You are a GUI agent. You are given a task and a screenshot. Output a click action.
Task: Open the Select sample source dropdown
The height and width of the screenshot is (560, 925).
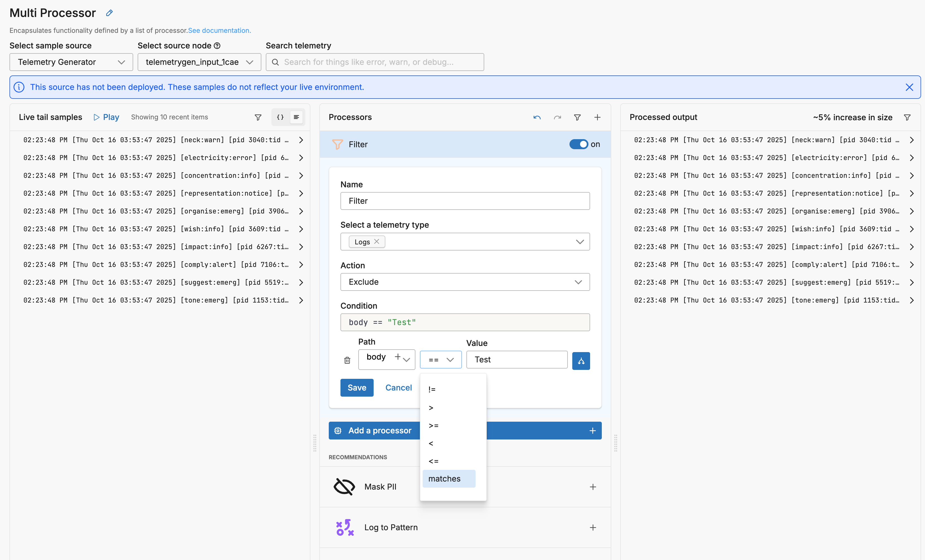click(x=71, y=62)
